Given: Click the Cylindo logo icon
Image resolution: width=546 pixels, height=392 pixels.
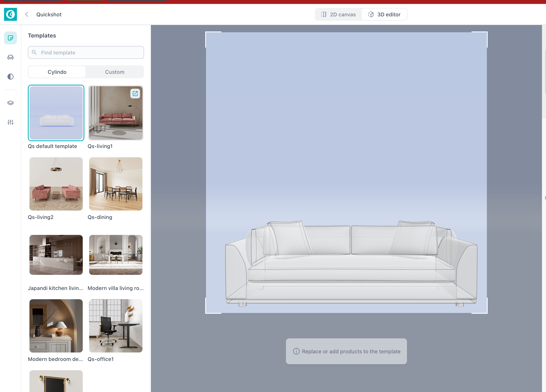Looking at the screenshot, I should pyautogui.click(x=10, y=14).
